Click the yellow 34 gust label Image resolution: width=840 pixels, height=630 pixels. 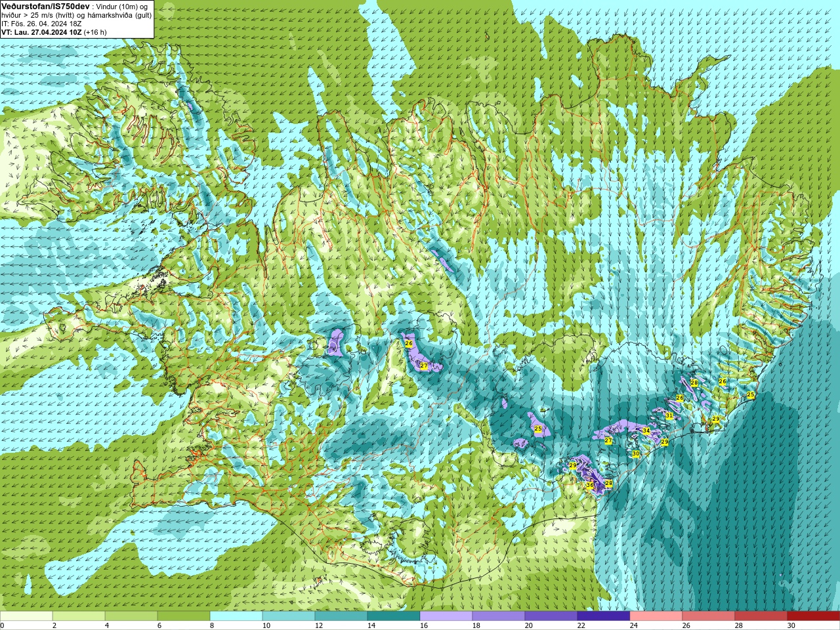tap(646, 431)
